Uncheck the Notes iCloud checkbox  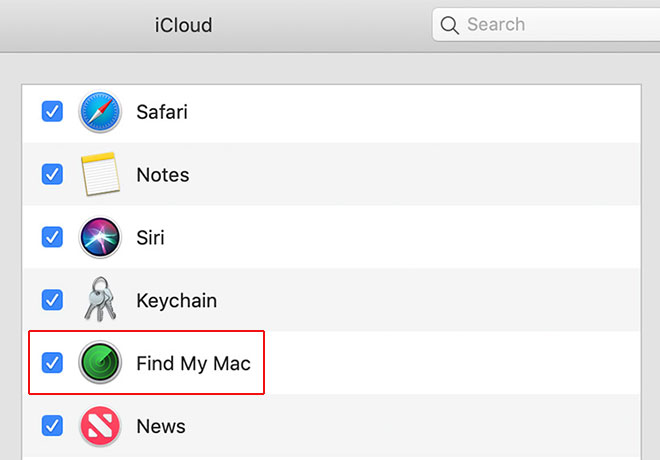pos(52,174)
